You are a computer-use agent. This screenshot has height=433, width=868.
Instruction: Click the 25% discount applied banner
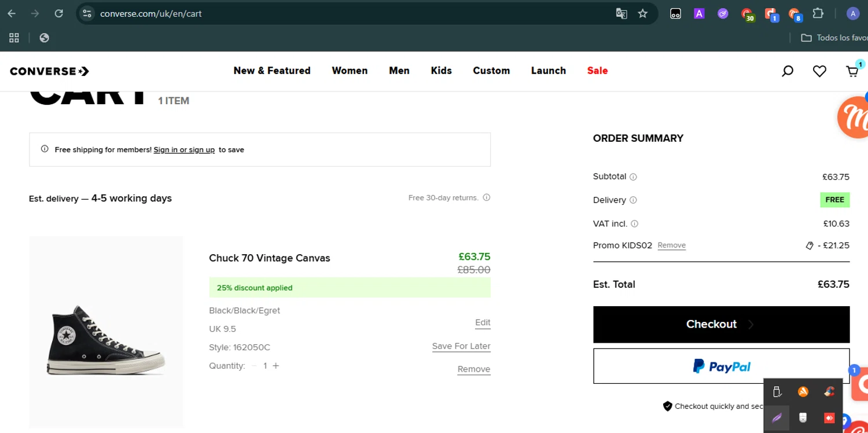[x=350, y=288]
